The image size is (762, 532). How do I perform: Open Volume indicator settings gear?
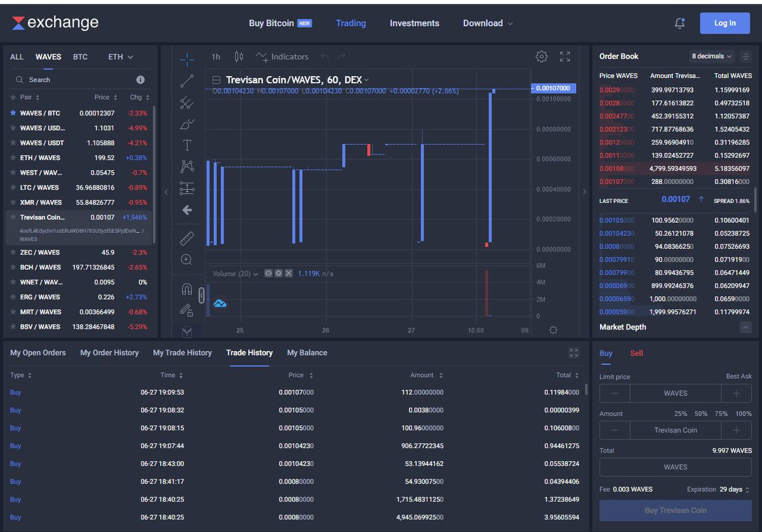pyautogui.click(x=278, y=273)
